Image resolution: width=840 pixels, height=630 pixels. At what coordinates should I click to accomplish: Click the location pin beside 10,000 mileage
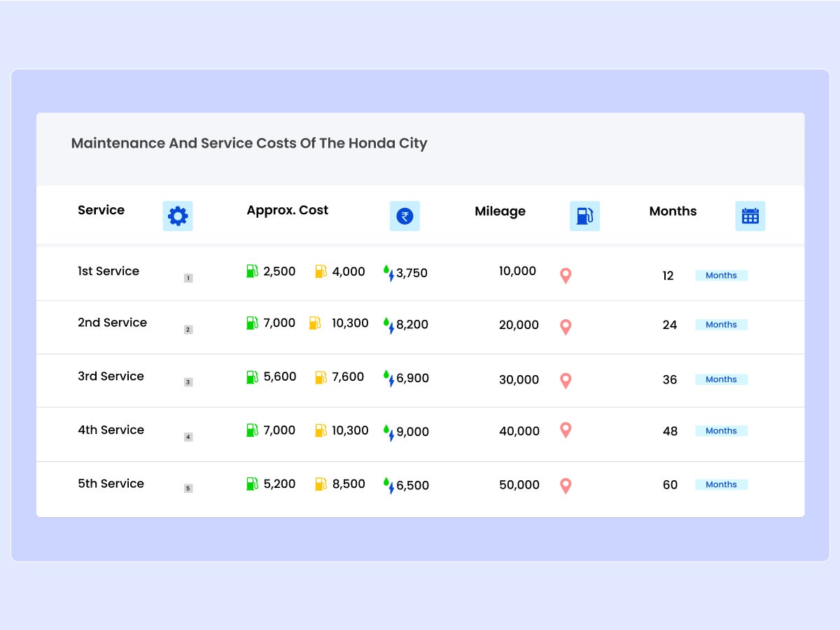[565, 276]
